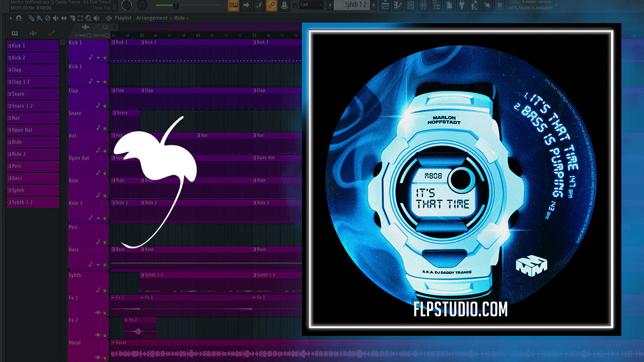Viewport: 644px width, 362px height.
Task: Open the Kick 2 track dropdown arrow
Action: pyautogui.click(x=98, y=81)
